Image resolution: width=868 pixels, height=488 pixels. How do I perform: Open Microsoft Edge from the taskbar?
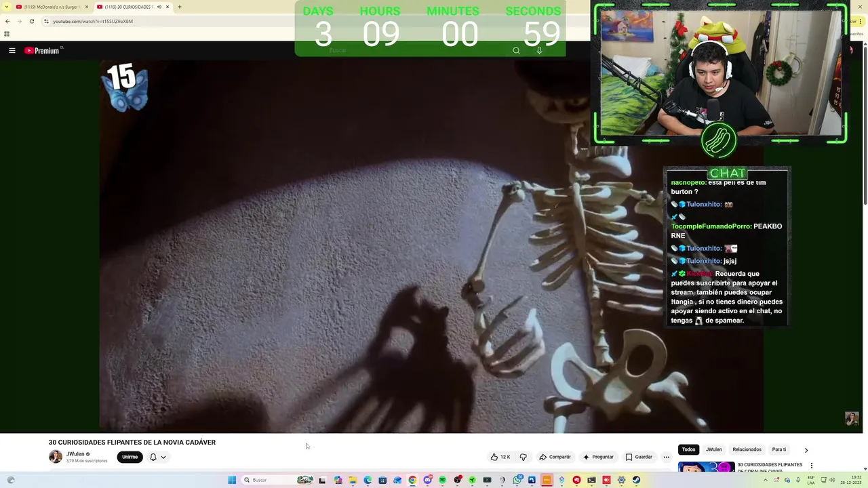pyautogui.click(x=368, y=480)
